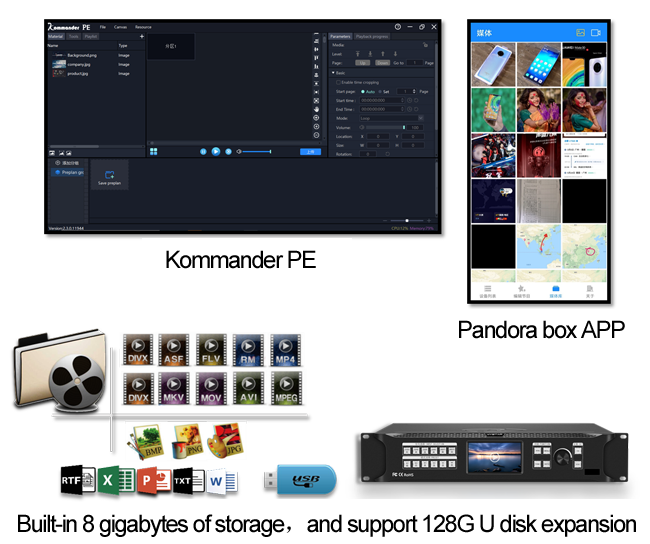
Task: Enable time cropping checkbox
Action: coord(338,82)
